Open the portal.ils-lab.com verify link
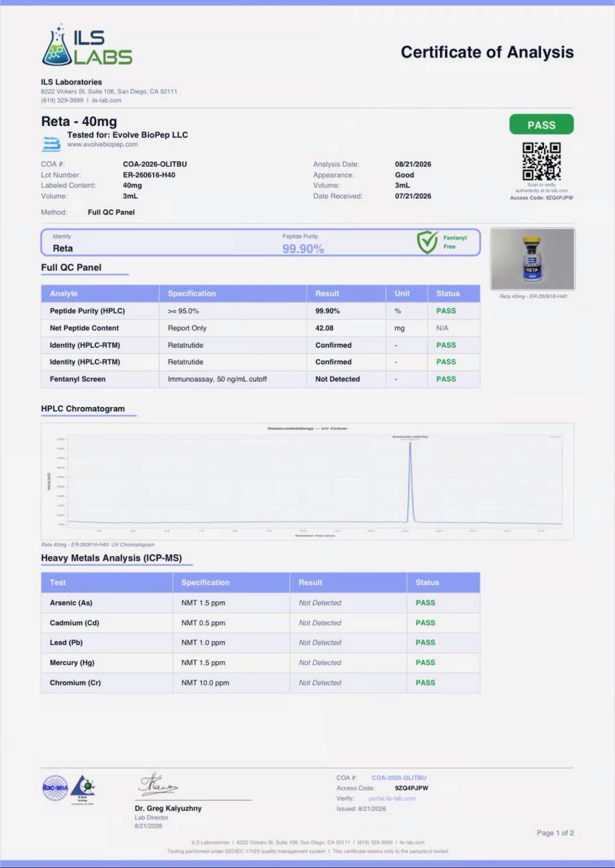Viewport: 615px width, 868px height. pyautogui.click(x=392, y=799)
